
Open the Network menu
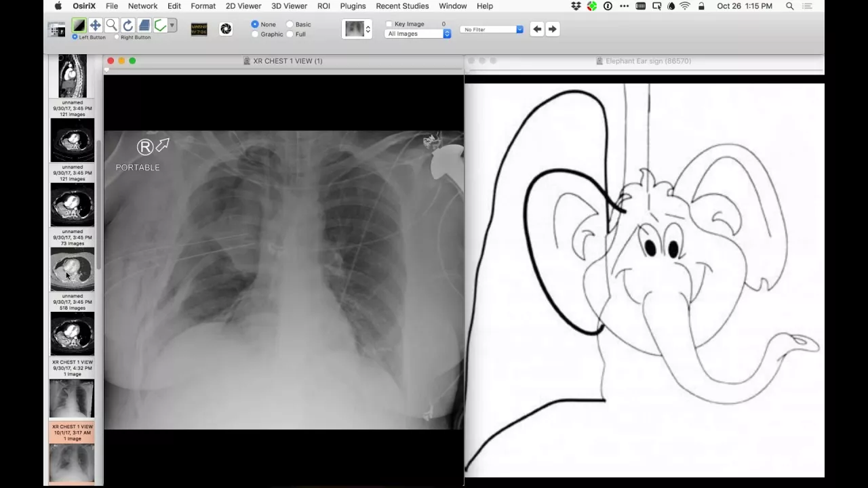pyautogui.click(x=142, y=6)
